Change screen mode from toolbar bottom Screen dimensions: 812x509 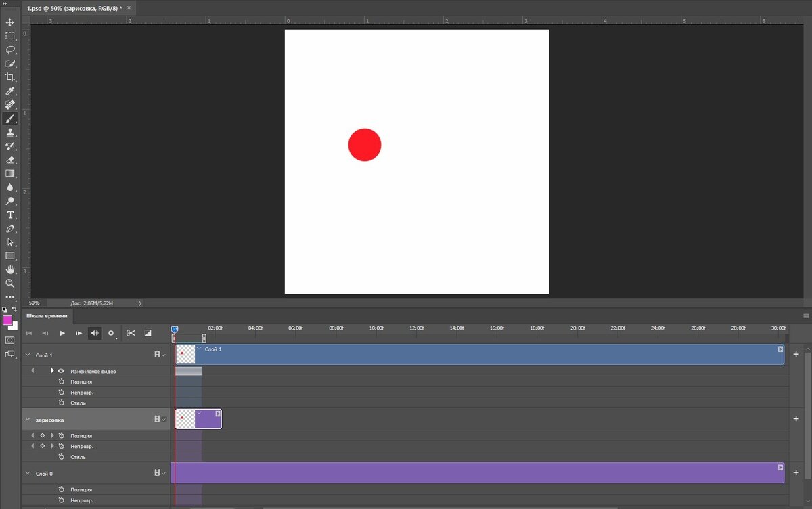pyautogui.click(x=10, y=353)
